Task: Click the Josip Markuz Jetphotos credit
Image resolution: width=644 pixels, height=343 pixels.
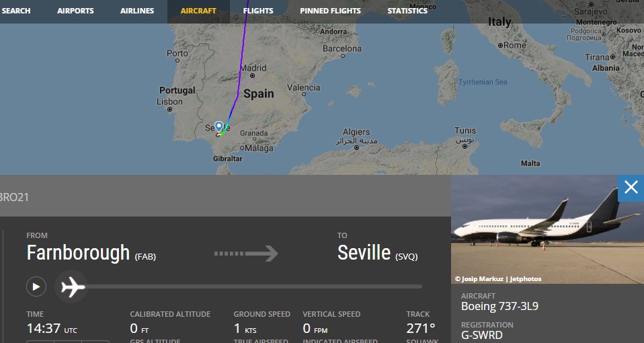Action: 498,278
